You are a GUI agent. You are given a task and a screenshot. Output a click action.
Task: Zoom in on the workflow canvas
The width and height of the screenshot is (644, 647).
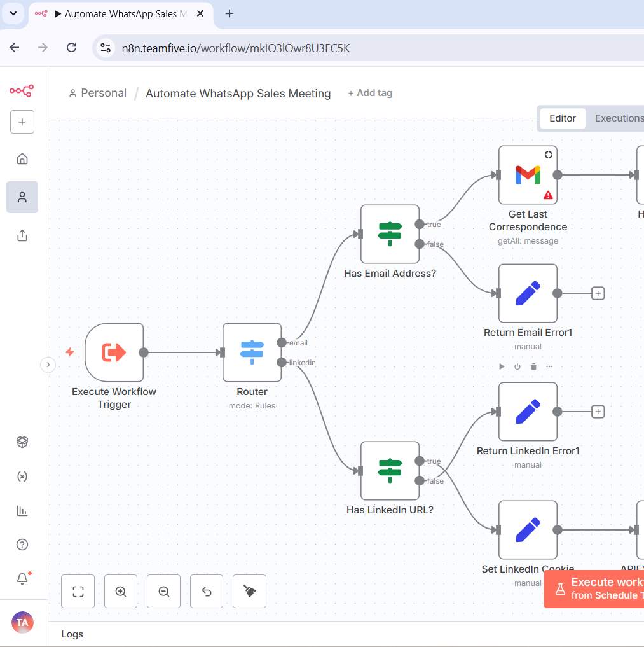point(121,592)
